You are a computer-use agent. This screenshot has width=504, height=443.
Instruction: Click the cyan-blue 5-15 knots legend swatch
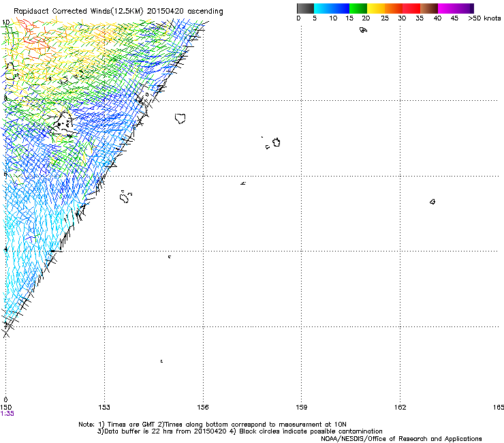click(x=332, y=8)
